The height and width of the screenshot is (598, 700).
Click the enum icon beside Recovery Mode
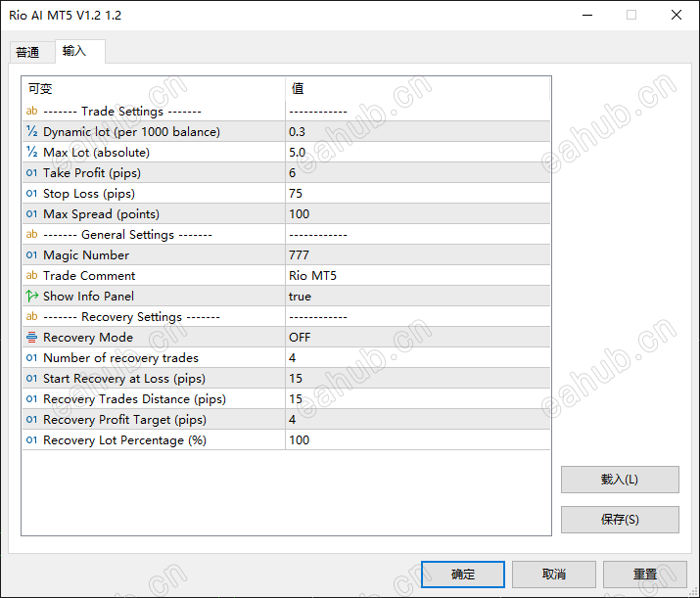[31, 338]
